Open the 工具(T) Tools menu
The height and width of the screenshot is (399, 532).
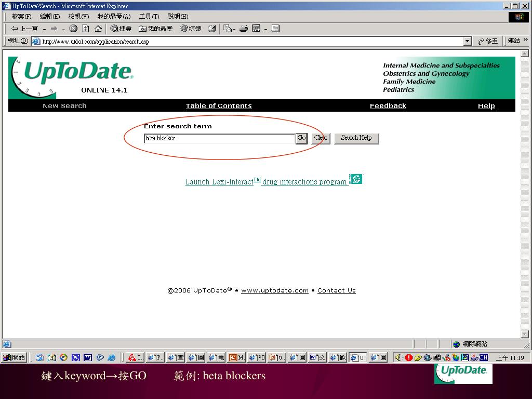coord(149,16)
